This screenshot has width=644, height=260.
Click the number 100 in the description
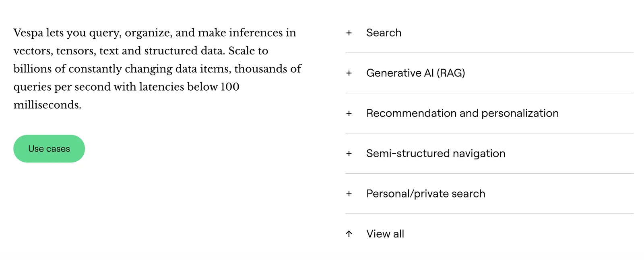pos(230,87)
